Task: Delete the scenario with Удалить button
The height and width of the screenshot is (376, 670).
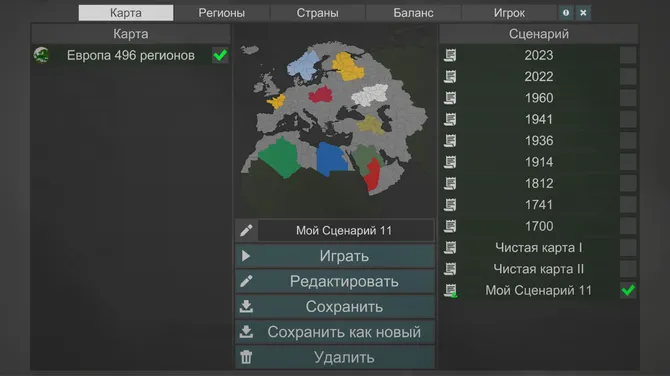Action: coord(335,357)
